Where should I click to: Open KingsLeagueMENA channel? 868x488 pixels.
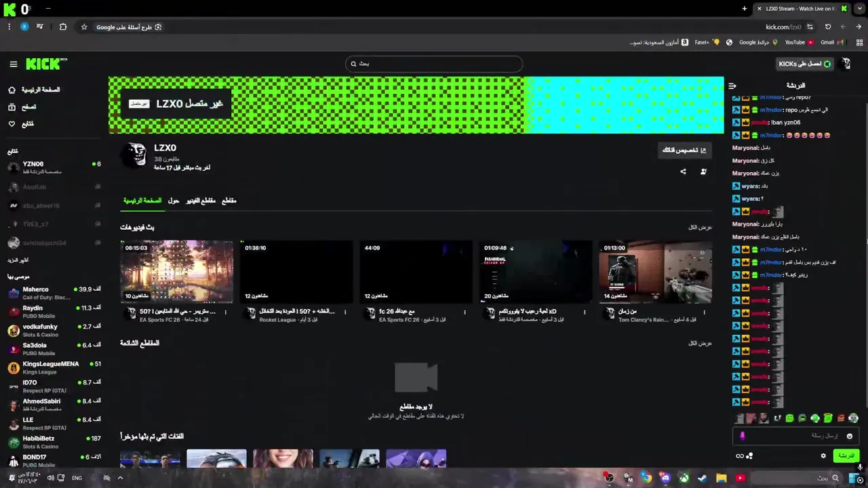click(x=54, y=367)
